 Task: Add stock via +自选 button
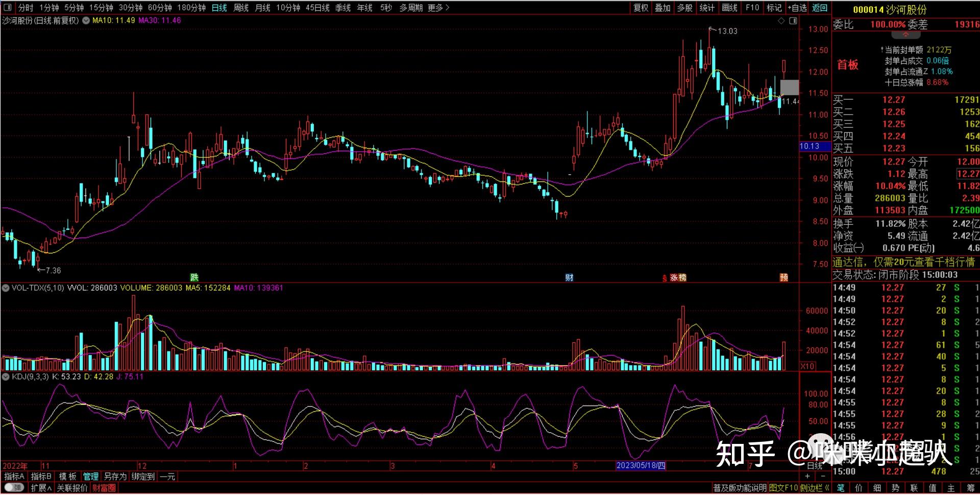(798, 8)
